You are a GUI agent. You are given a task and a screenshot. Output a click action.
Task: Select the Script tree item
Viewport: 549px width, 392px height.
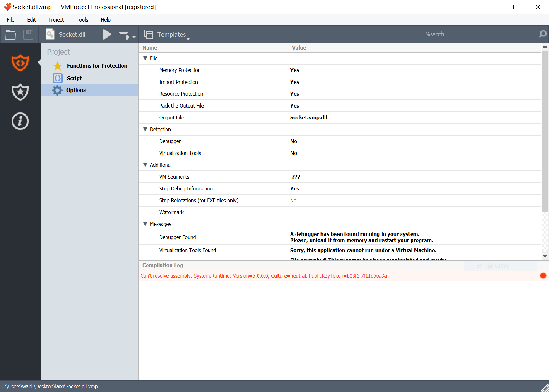[x=90, y=78]
